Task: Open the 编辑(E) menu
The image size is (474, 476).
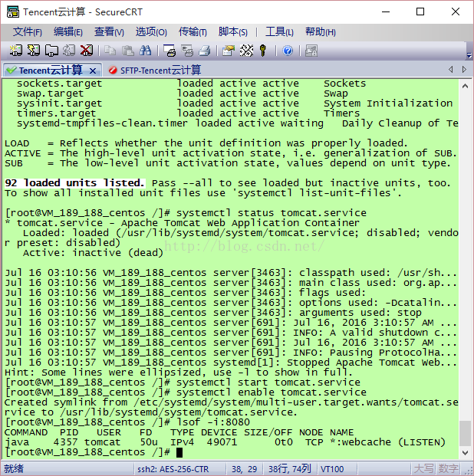Action: coord(68,31)
